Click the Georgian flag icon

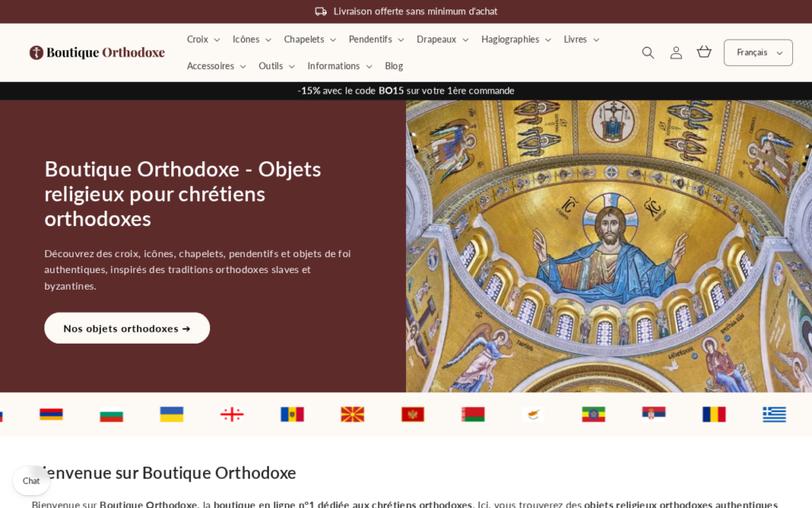[232, 414]
